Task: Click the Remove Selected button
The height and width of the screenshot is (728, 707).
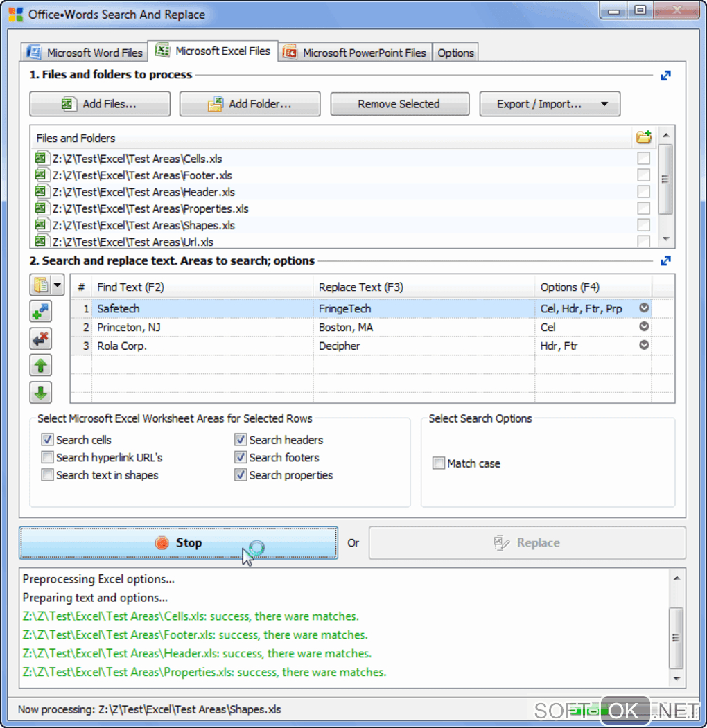Action: (399, 103)
